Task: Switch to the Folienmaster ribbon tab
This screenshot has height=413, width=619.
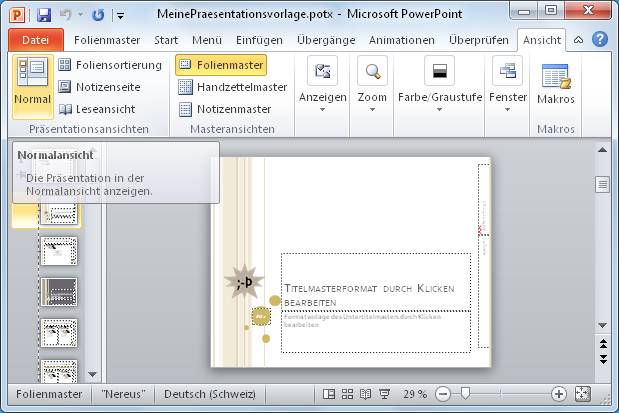Action: point(107,40)
